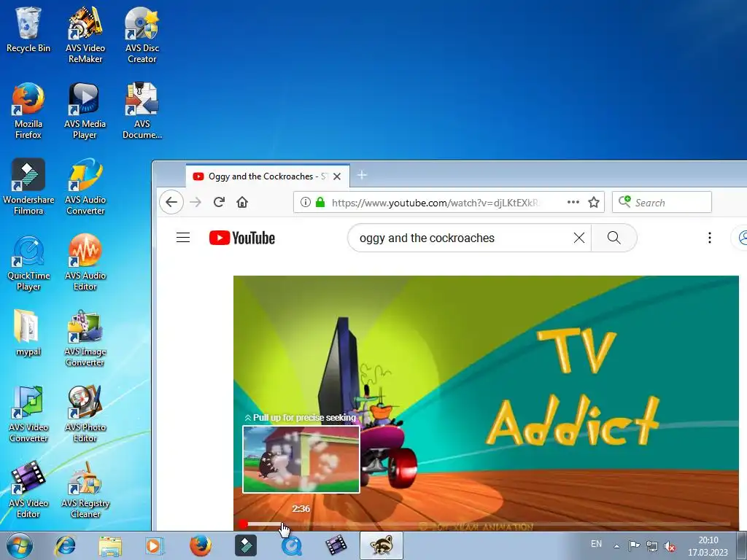Bookmark this page with the star
The height and width of the screenshot is (560, 747).
pos(594,203)
